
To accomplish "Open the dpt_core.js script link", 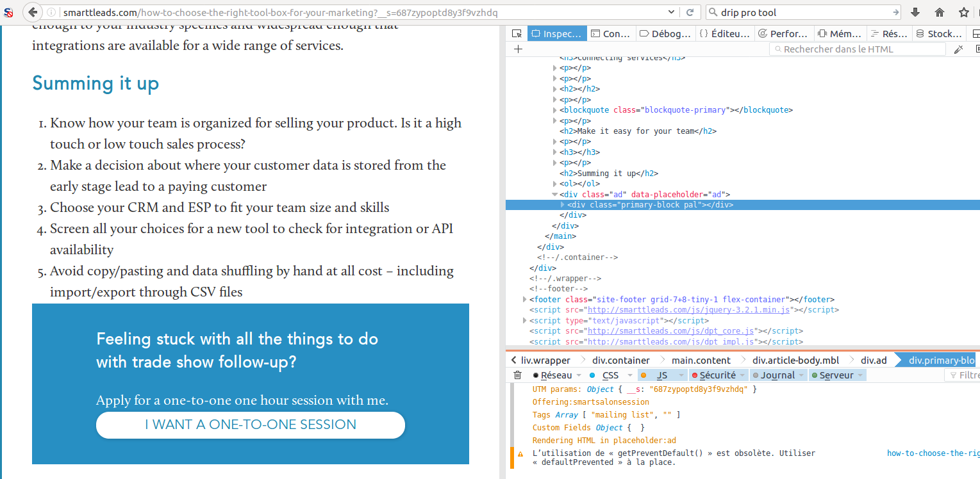I will [670, 331].
